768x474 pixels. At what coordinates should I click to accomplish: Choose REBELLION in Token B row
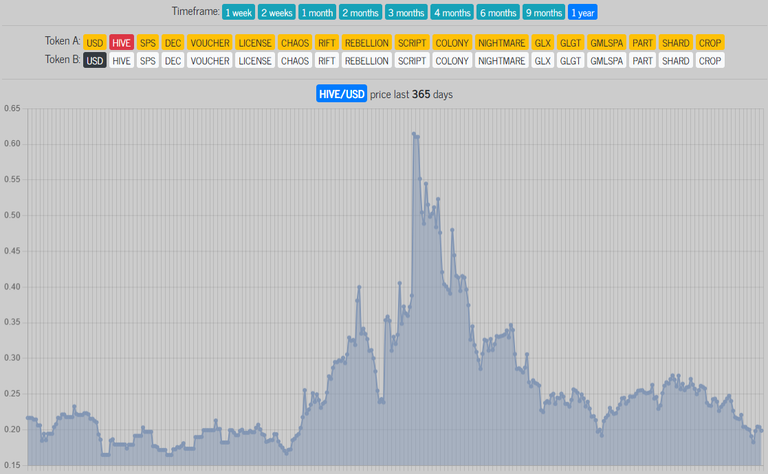tap(366, 61)
